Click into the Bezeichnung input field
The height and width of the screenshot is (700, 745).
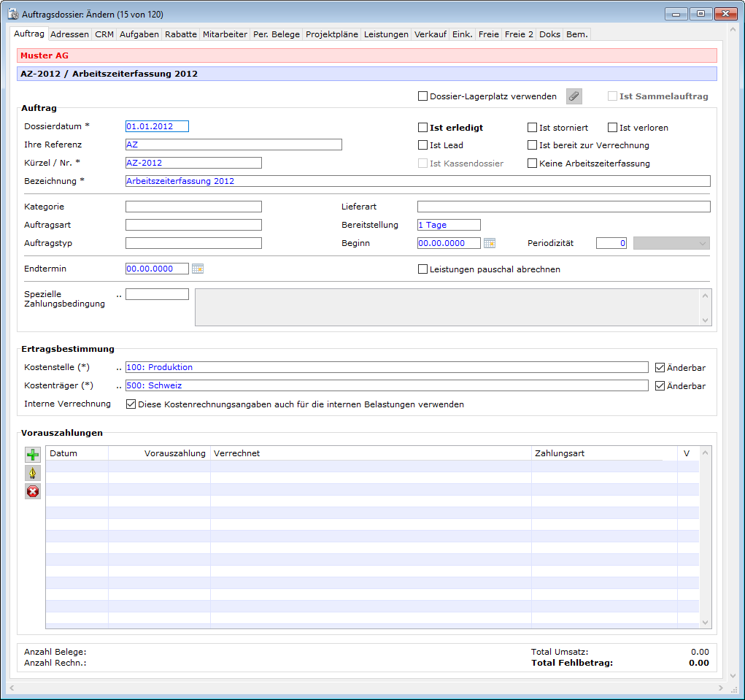pyautogui.click(x=417, y=181)
